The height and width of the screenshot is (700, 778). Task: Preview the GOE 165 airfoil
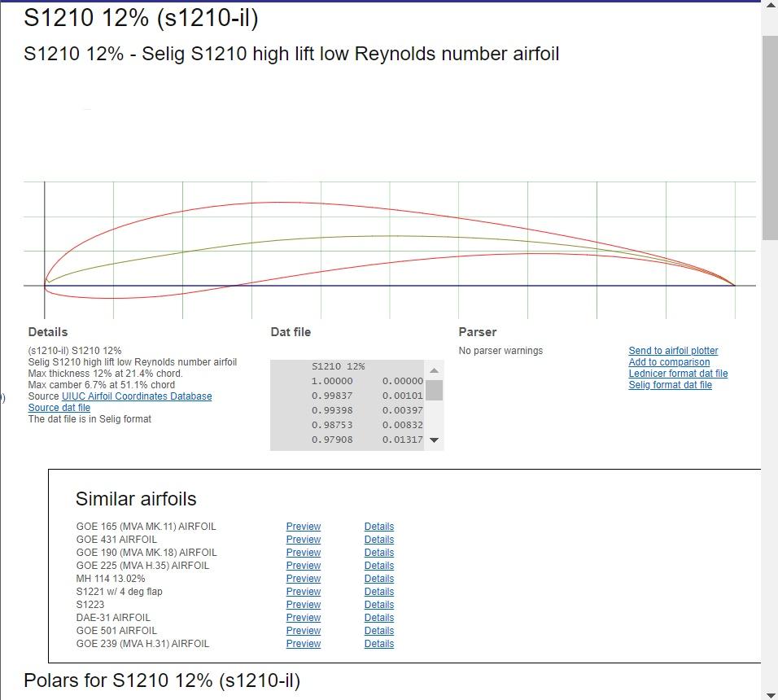tap(304, 527)
